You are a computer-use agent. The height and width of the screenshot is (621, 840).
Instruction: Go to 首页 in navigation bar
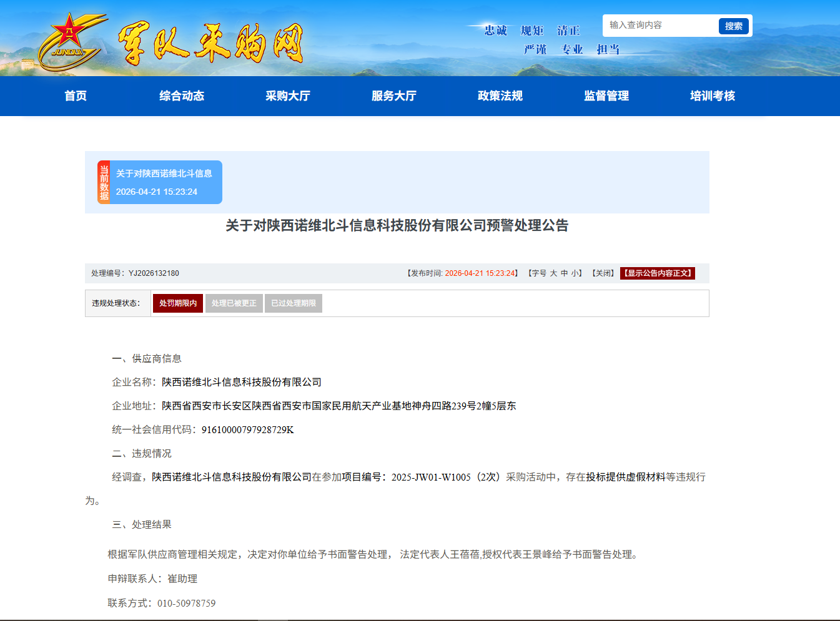(x=76, y=96)
